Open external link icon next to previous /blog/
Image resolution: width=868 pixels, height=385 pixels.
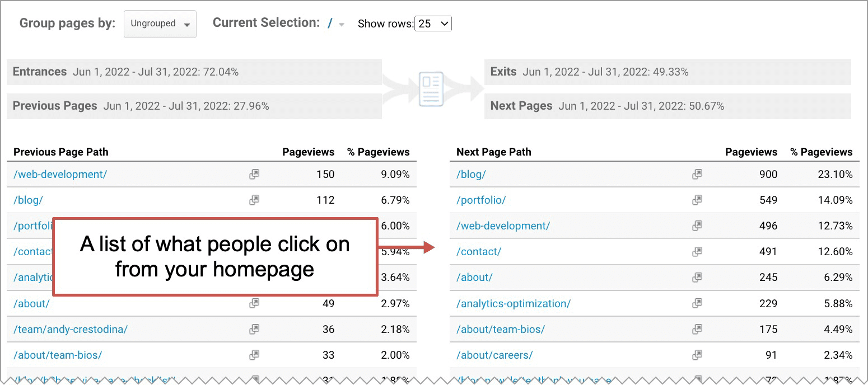pos(254,200)
